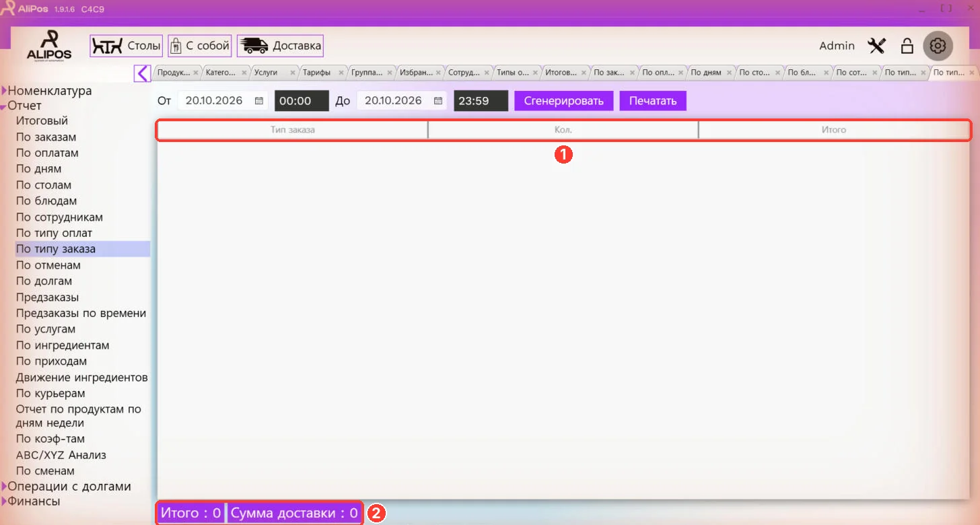Click the 23:59 end time field
980x525 pixels.
click(481, 101)
